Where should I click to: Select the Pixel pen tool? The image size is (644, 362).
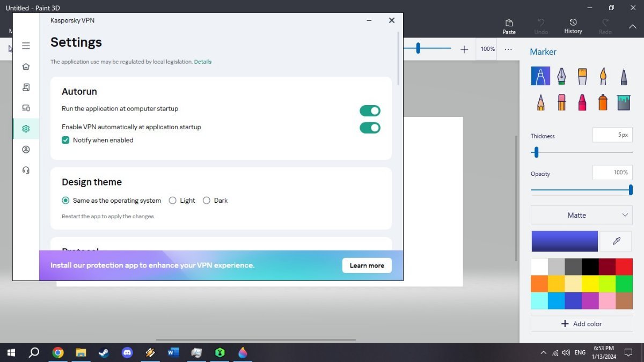click(624, 76)
